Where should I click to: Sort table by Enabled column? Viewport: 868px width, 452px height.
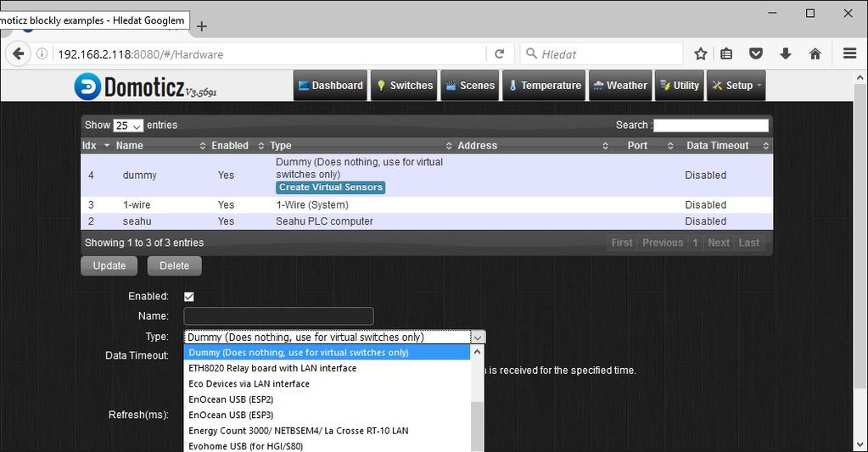pos(238,146)
